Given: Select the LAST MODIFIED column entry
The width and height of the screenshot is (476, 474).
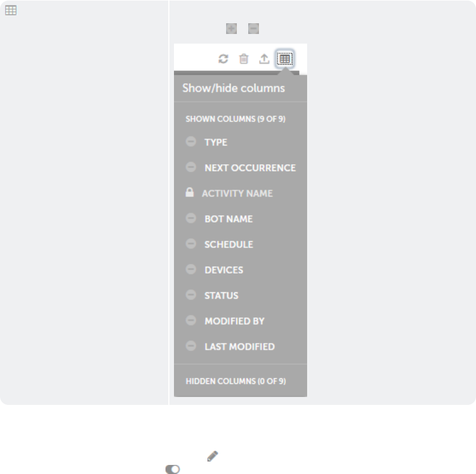Looking at the screenshot, I should (x=240, y=347).
